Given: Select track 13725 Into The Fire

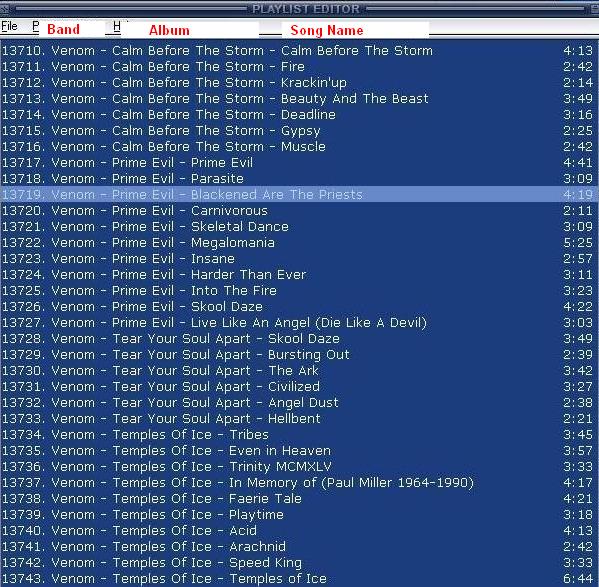Looking at the screenshot, I should pyautogui.click(x=299, y=291).
